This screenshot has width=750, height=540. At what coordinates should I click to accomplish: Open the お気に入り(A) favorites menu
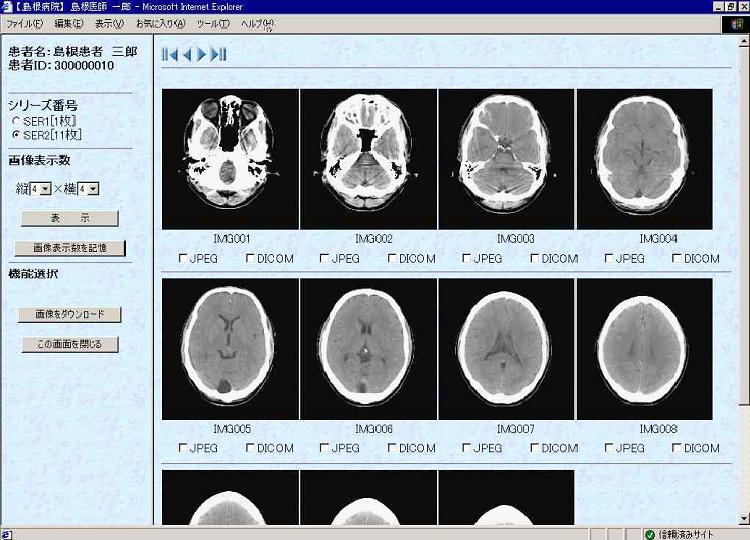tap(160, 23)
